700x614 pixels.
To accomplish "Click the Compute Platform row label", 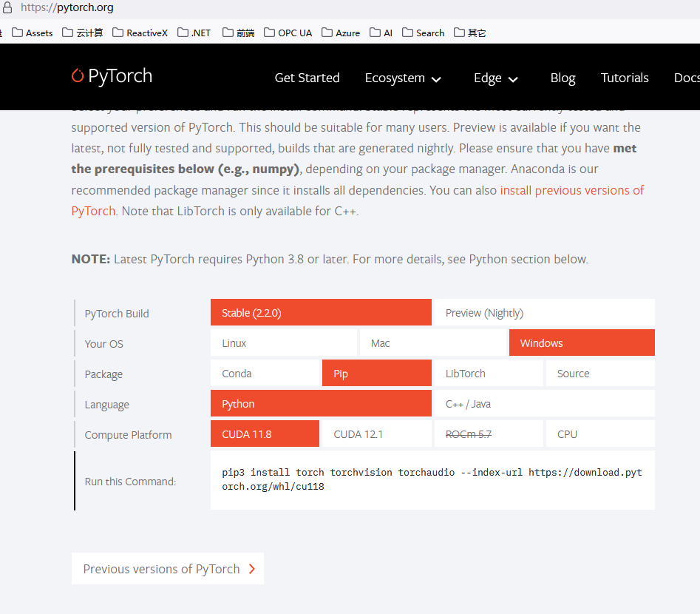I will click(x=128, y=435).
